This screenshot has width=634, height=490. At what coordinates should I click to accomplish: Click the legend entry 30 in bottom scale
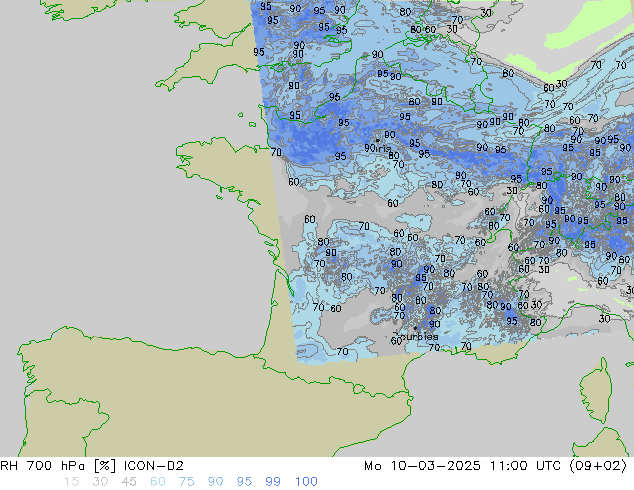[x=100, y=482]
